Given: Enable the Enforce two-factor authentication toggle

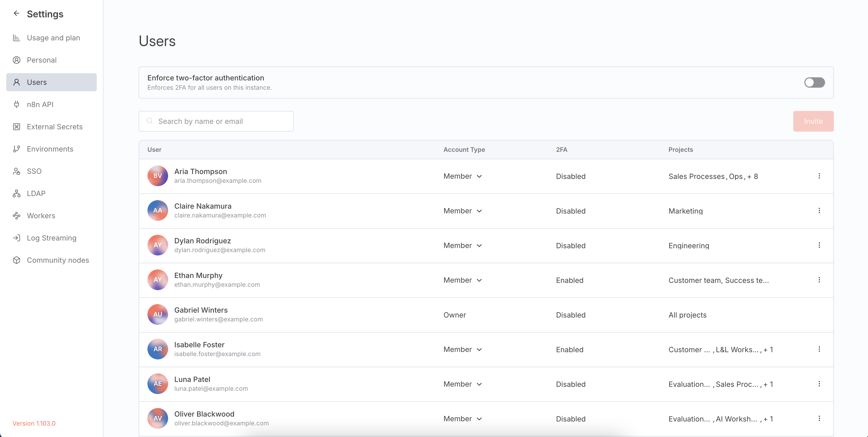Looking at the screenshot, I should tap(815, 82).
